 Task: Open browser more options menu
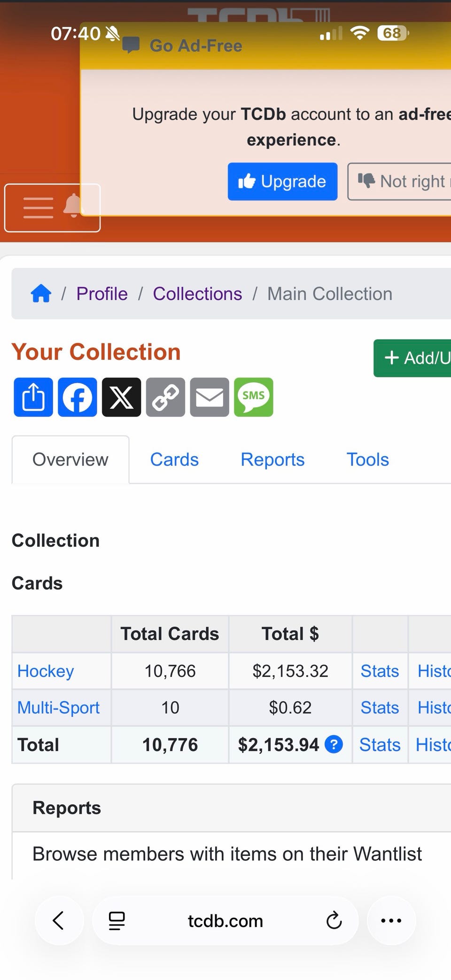[x=391, y=921]
